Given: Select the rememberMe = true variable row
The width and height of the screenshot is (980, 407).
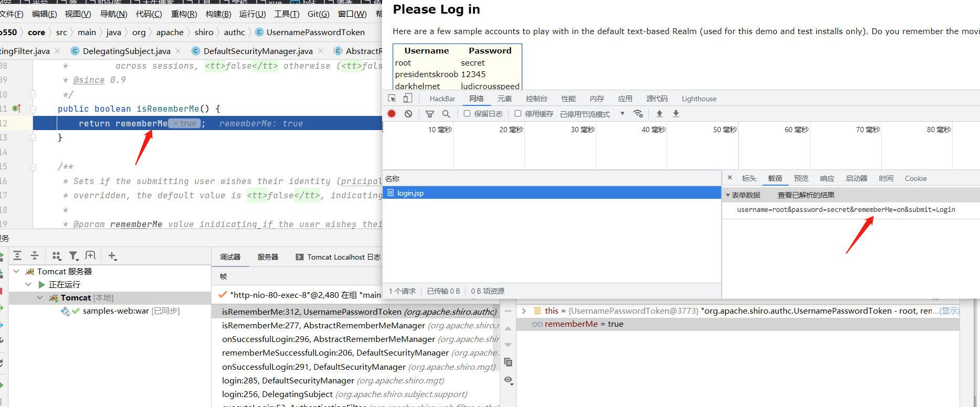Looking at the screenshot, I should pyautogui.click(x=738, y=324).
